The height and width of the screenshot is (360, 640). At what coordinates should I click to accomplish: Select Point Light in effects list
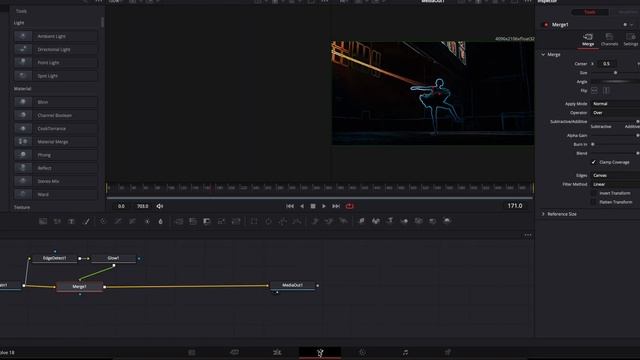[56, 62]
